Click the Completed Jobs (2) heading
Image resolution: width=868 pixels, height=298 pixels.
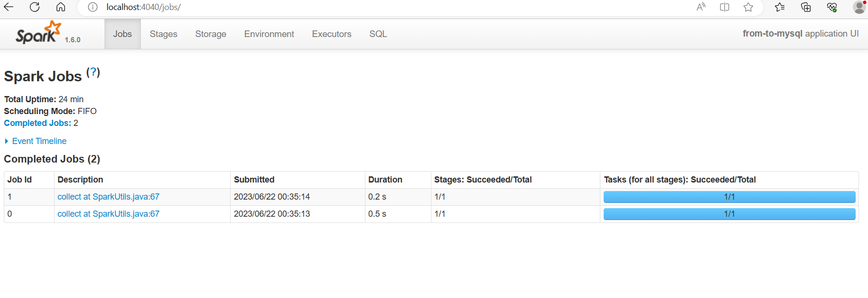coord(52,159)
